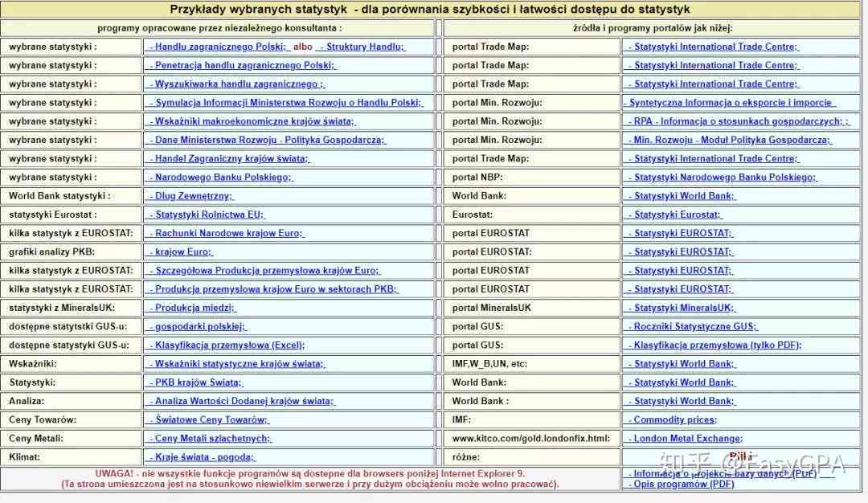Click 'Przykłady wybranych statystyk' page title
This screenshot has width=868, height=503.
pyautogui.click(x=430, y=10)
